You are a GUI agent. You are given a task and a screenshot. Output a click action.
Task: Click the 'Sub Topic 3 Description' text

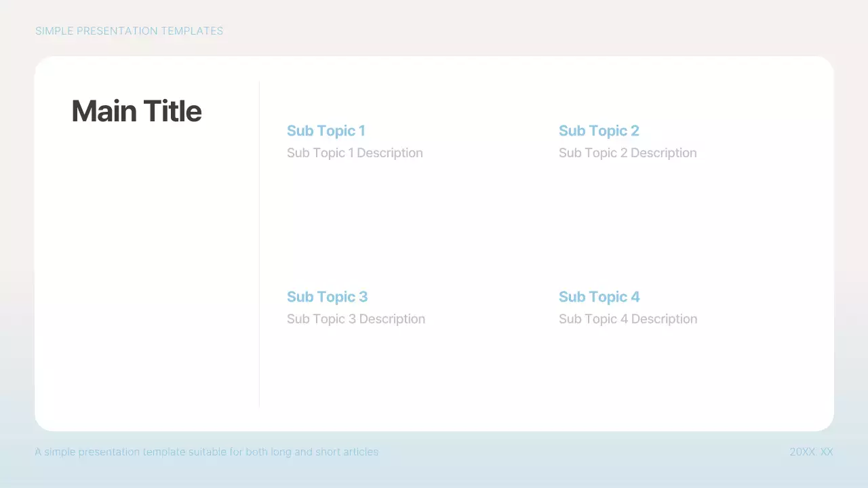[356, 319]
